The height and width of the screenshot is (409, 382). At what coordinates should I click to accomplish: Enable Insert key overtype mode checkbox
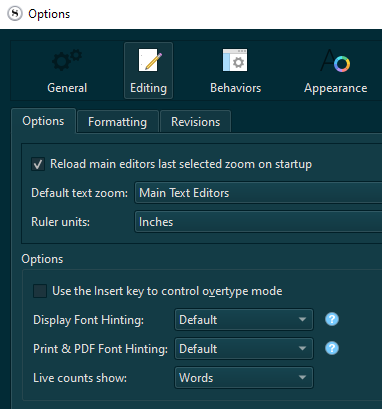tap(40, 291)
